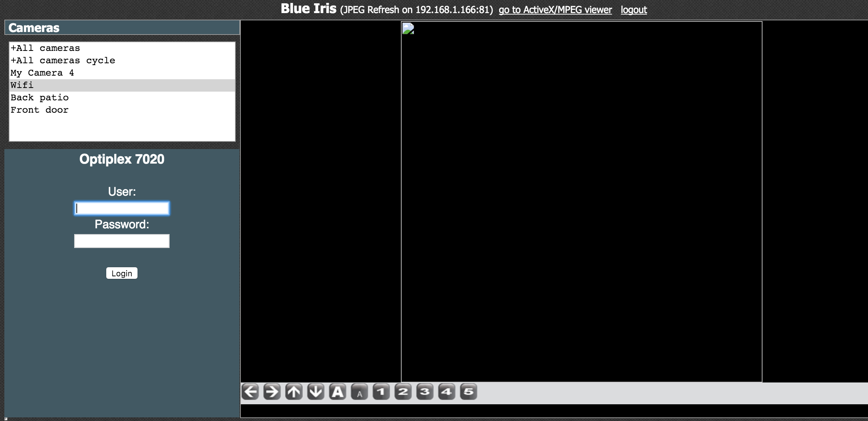Select '+All cameras' in camera list

click(45, 48)
